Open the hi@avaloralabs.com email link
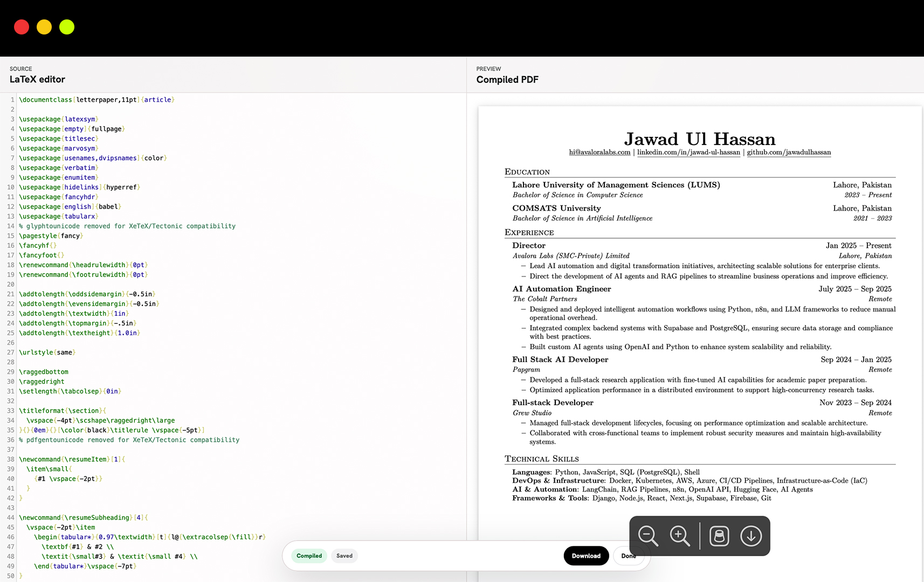924x582 pixels. click(x=599, y=153)
